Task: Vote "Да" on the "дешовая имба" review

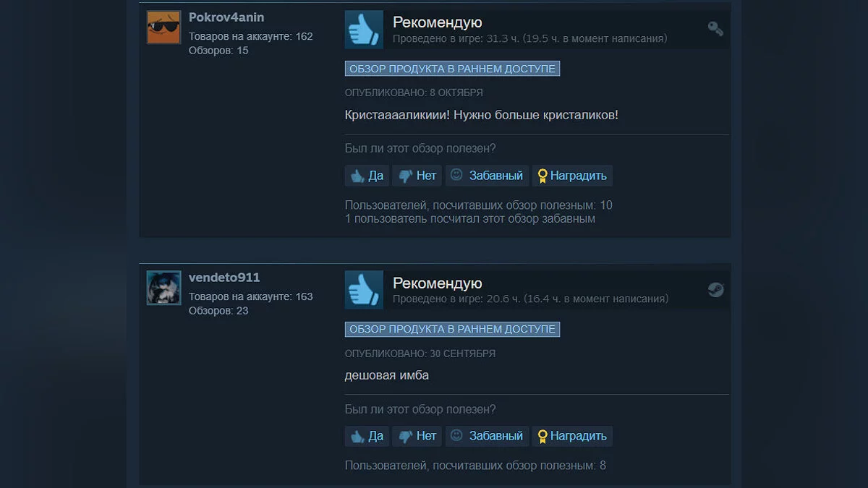Action: tap(367, 436)
